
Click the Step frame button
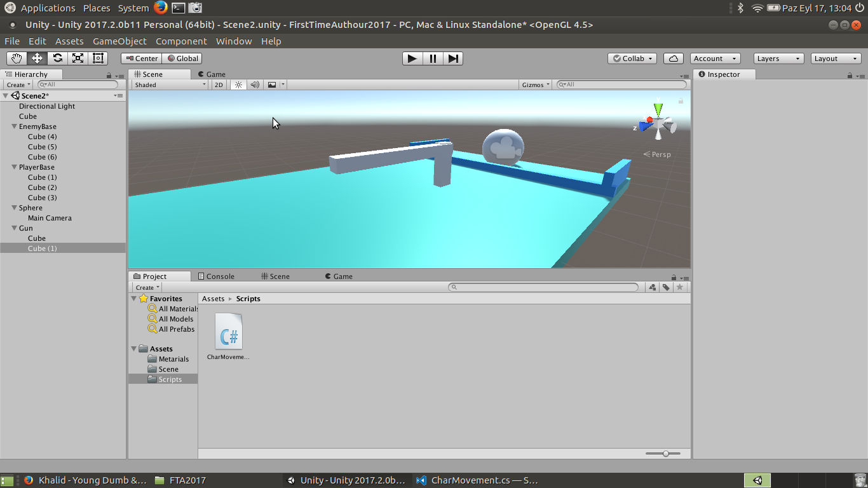[453, 58]
